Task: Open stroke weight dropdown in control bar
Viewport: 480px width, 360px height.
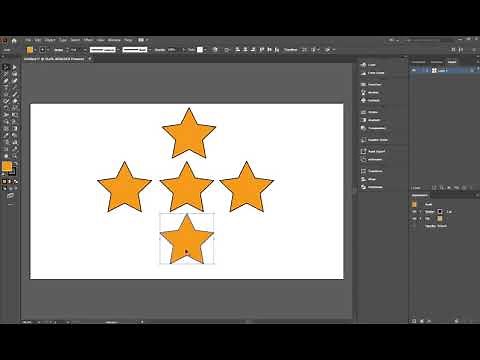Action: click(x=84, y=50)
